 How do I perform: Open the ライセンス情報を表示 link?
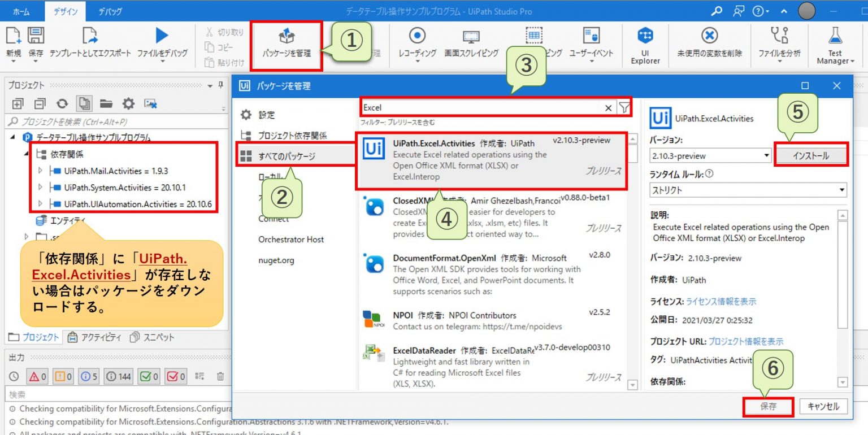point(721,302)
